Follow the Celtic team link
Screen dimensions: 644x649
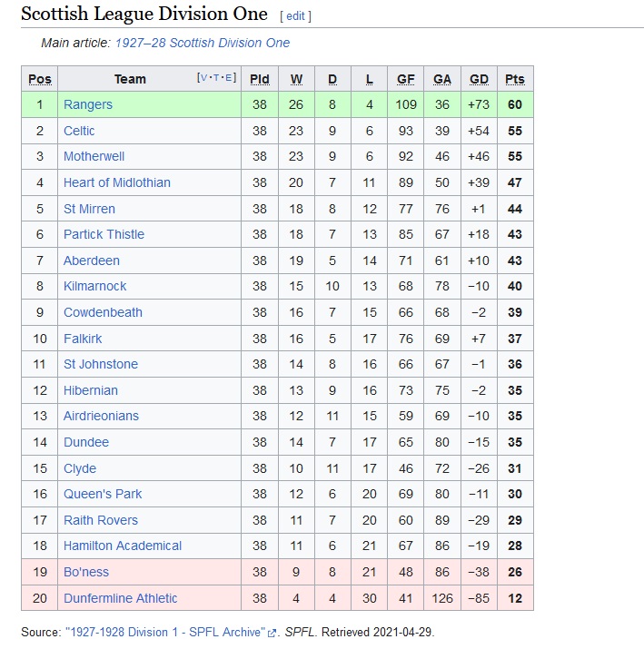coord(79,131)
